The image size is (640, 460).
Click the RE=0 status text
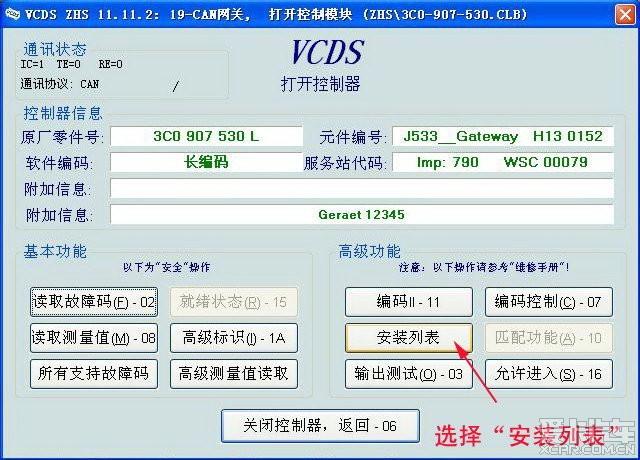tap(110, 64)
